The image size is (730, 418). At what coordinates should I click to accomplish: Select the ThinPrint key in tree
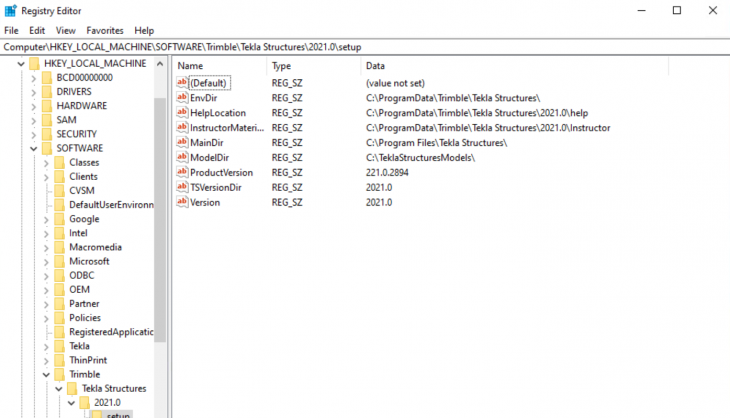point(88,360)
